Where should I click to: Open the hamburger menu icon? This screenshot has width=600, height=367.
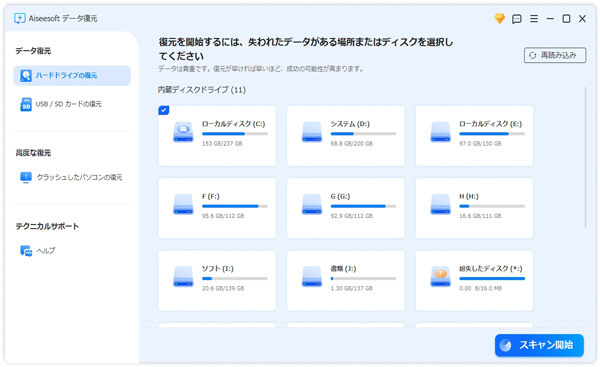click(534, 18)
